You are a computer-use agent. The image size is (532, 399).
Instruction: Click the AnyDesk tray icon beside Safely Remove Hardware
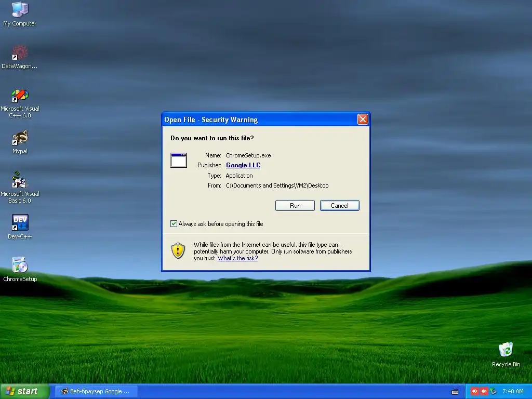484,391
